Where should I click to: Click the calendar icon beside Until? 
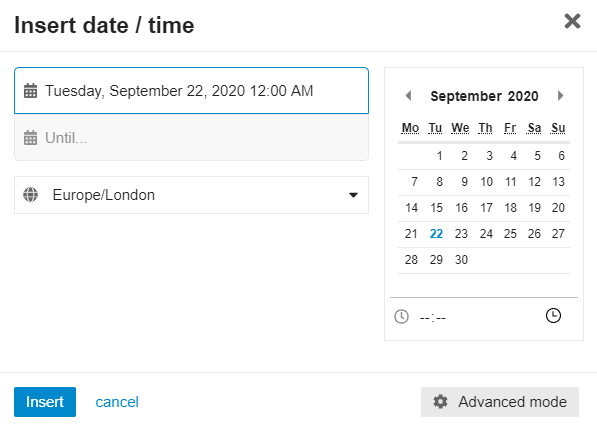(x=30, y=138)
